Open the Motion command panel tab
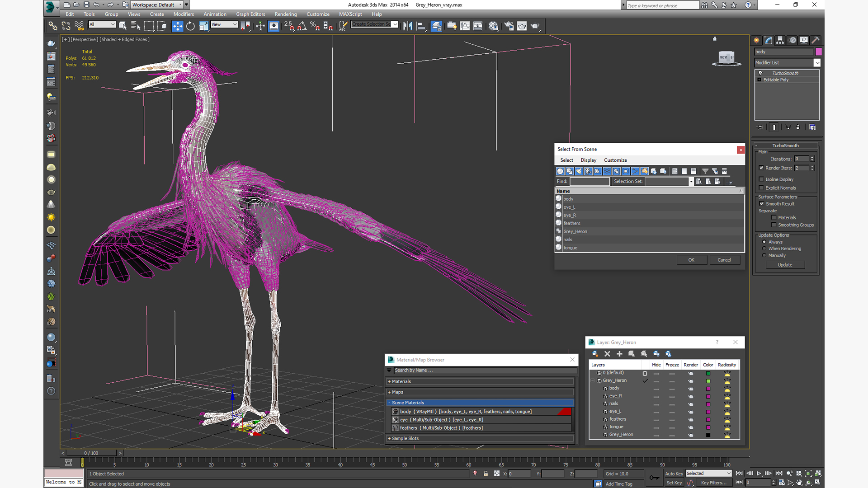The width and height of the screenshot is (868, 488). pos(792,40)
